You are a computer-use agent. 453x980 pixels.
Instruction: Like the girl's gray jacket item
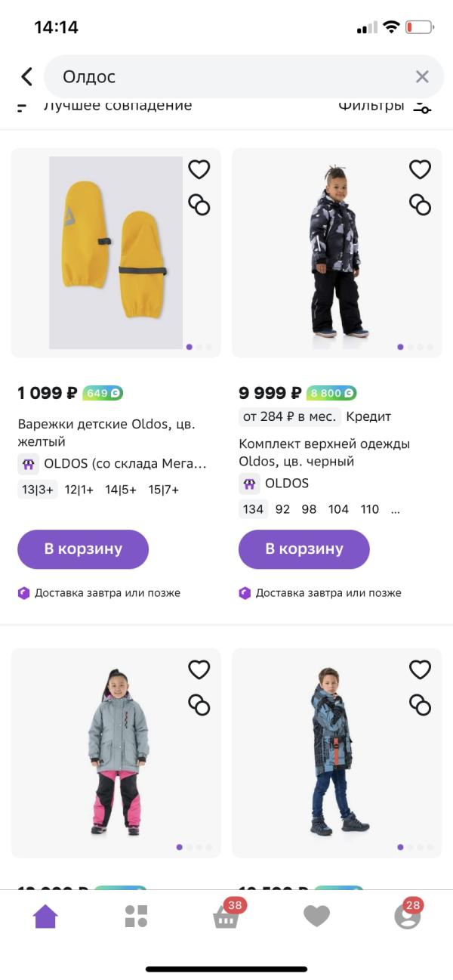[199, 669]
